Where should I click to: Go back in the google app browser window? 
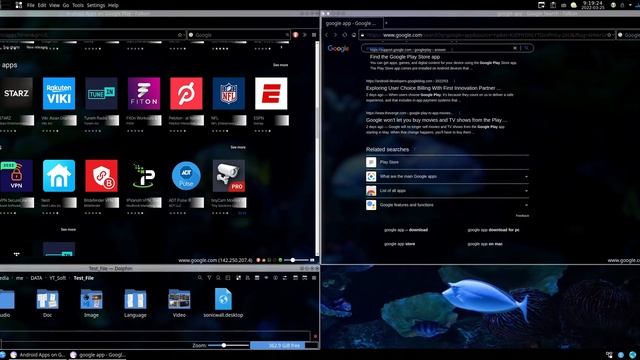(327, 35)
